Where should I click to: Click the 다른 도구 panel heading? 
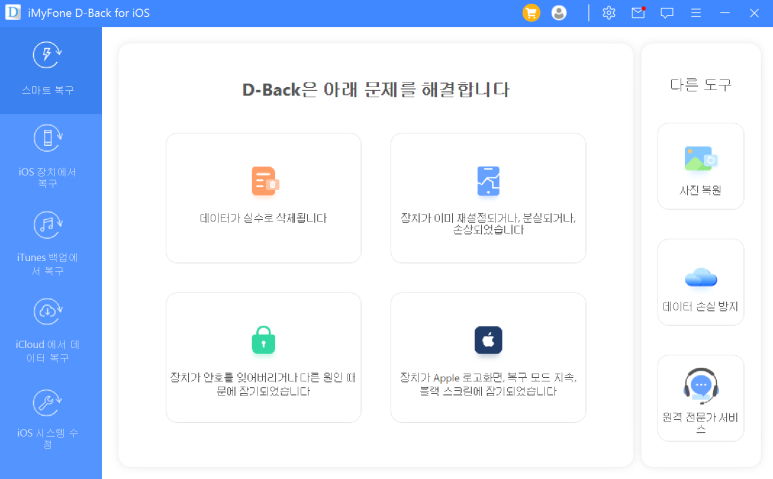701,85
